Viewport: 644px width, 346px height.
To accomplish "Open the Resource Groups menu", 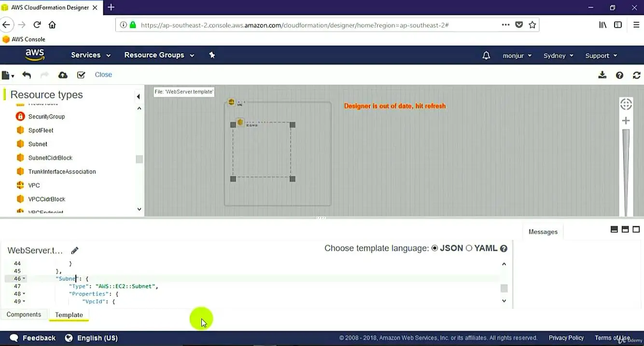I will coord(159,55).
